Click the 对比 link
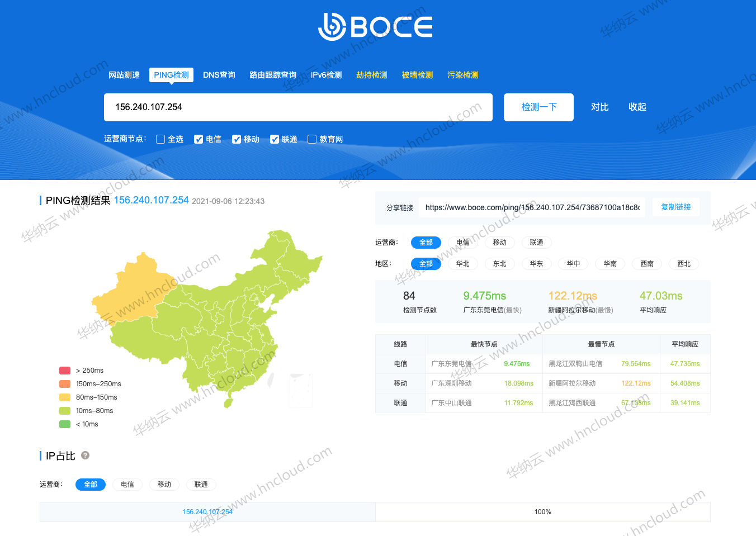The image size is (756, 536). 599,107
